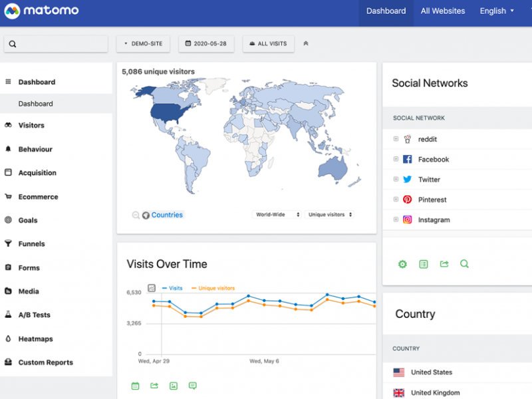Viewport: 532px width, 399px height.
Task: Click the globe icon beside Countries
Action: click(146, 215)
